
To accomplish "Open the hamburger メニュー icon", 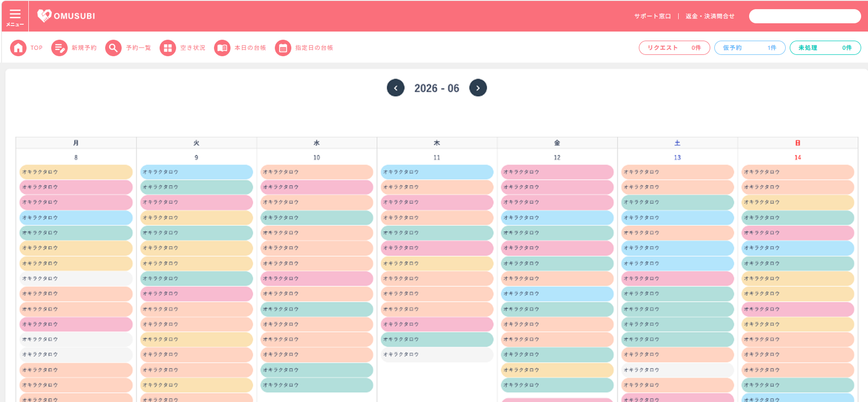I will (x=15, y=16).
